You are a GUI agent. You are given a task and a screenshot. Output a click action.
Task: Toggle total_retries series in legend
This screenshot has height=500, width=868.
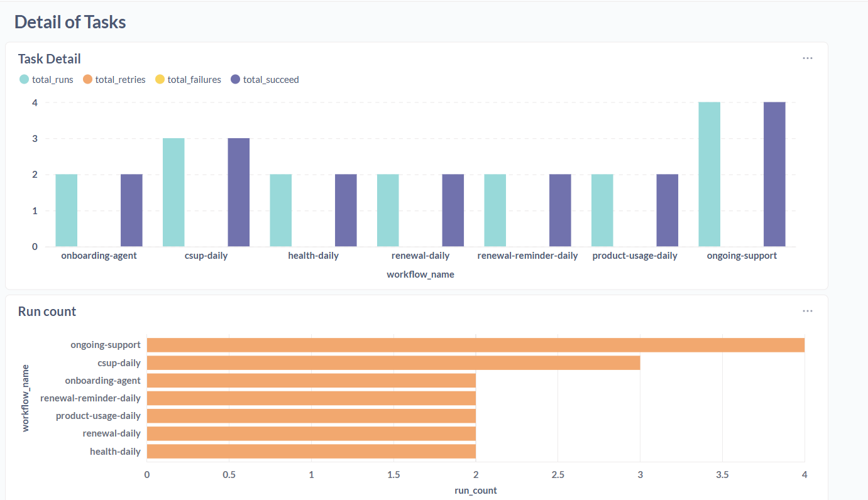click(120, 80)
